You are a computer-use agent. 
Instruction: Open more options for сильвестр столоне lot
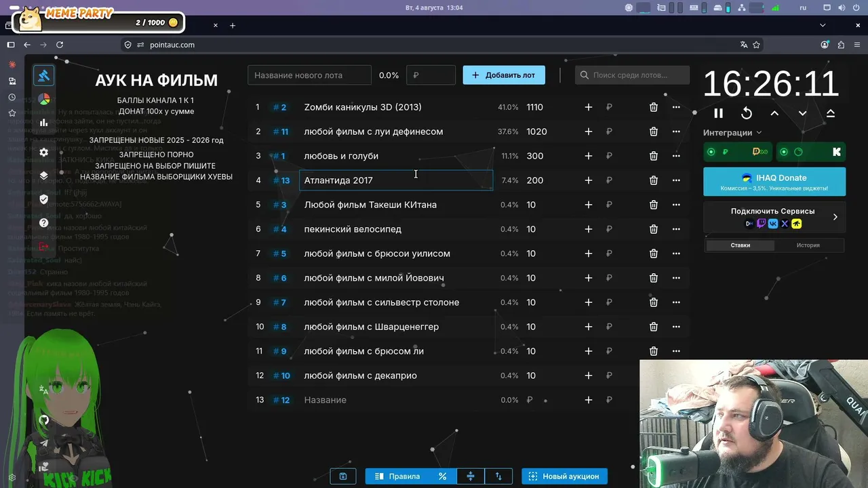676,302
